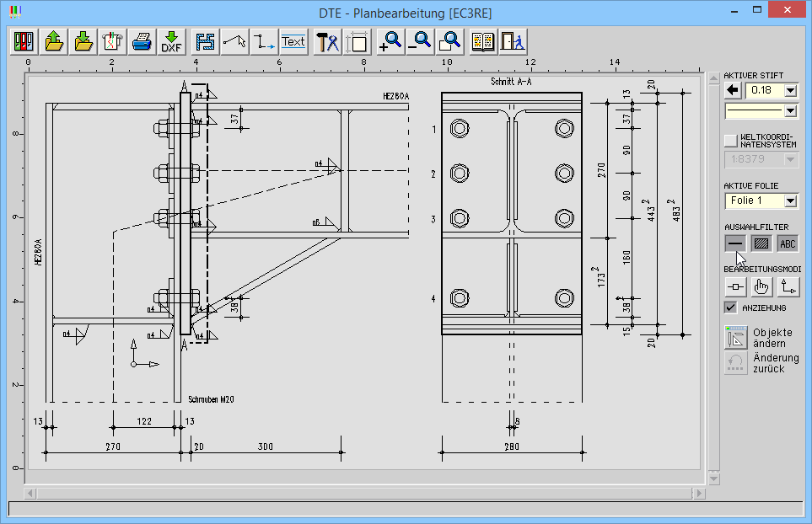Screen dimensions: 812x524
Task: Open the line style dropdown
Action: [790, 110]
